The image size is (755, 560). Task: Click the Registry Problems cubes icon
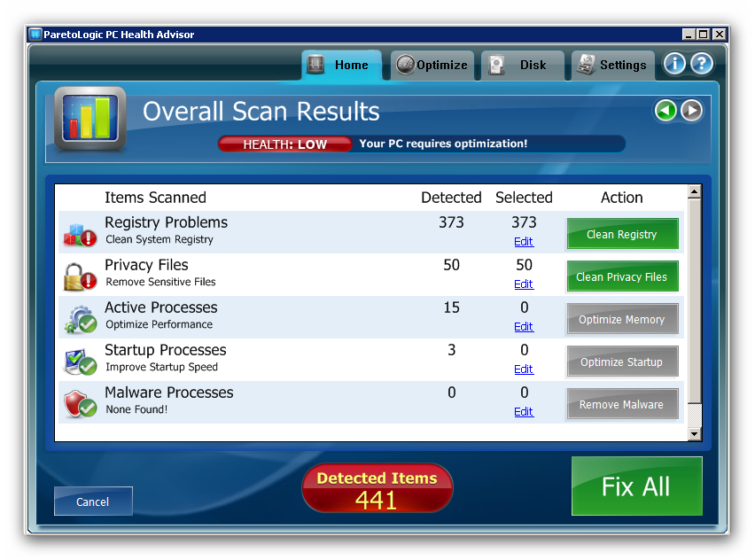[x=80, y=235]
